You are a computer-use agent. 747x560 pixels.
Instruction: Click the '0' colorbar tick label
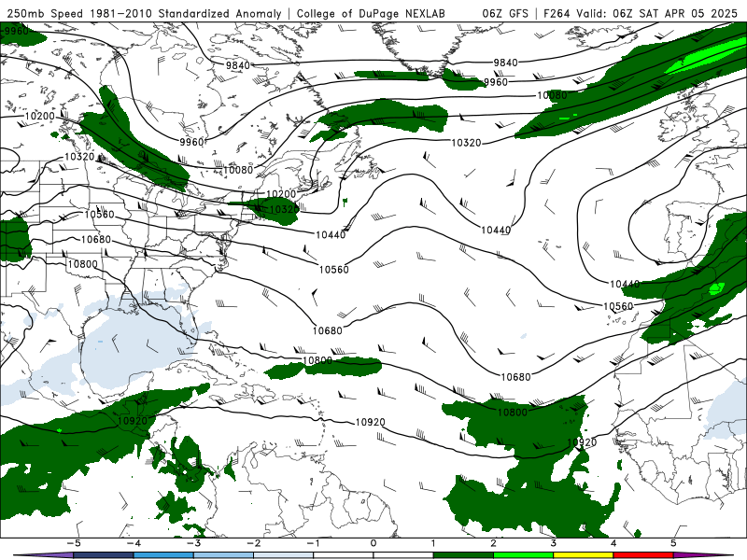[373, 543]
